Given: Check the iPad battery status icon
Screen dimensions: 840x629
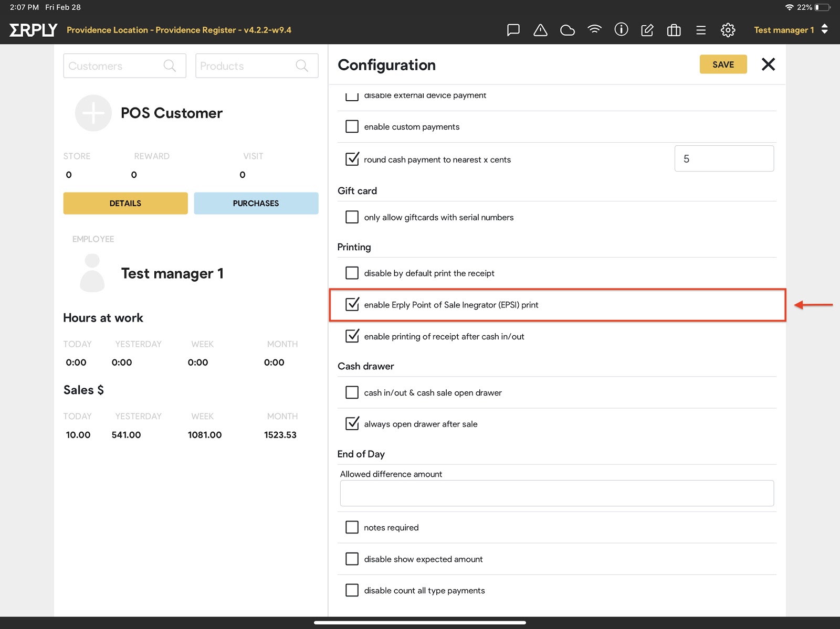Looking at the screenshot, I should tap(822, 7).
